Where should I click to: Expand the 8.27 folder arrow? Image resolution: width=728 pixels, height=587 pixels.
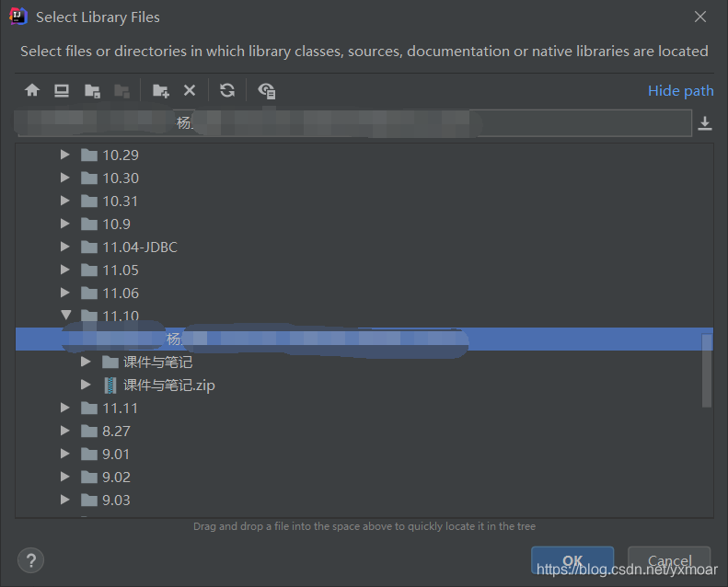[x=65, y=431]
